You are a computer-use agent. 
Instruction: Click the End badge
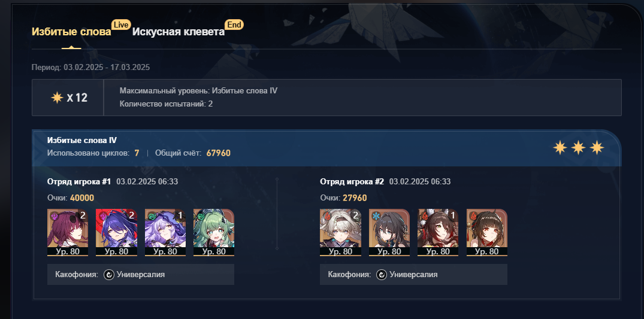[x=234, y=25]
